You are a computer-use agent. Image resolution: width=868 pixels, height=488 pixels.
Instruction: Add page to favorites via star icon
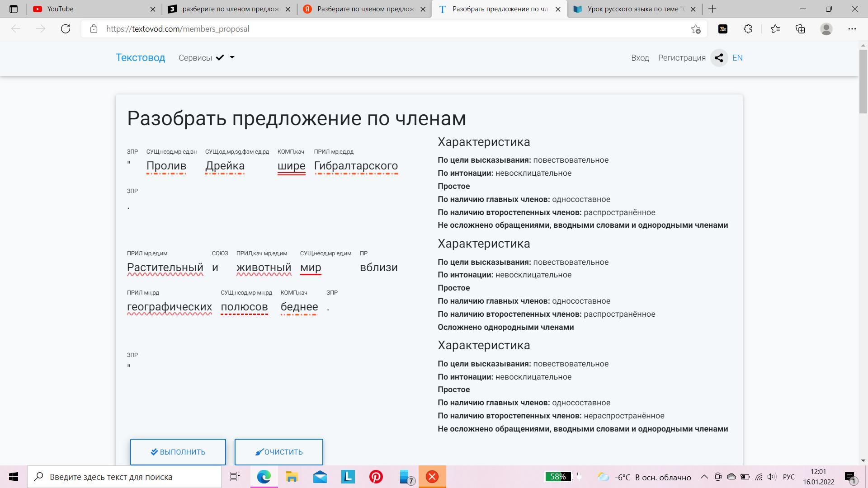(696, 29)
